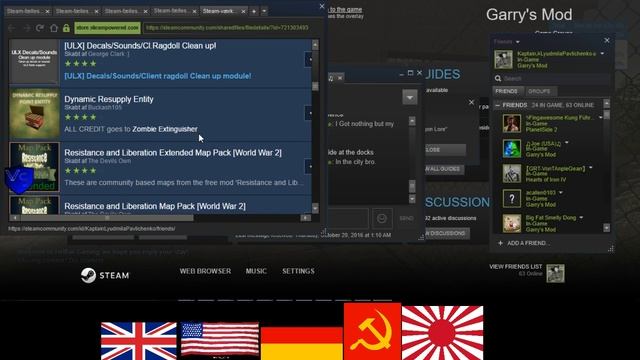The width and height of the screenshot is (640, 360).
Task: Focus the steamcommunity URL address field
Action: (x=231, y=28)
